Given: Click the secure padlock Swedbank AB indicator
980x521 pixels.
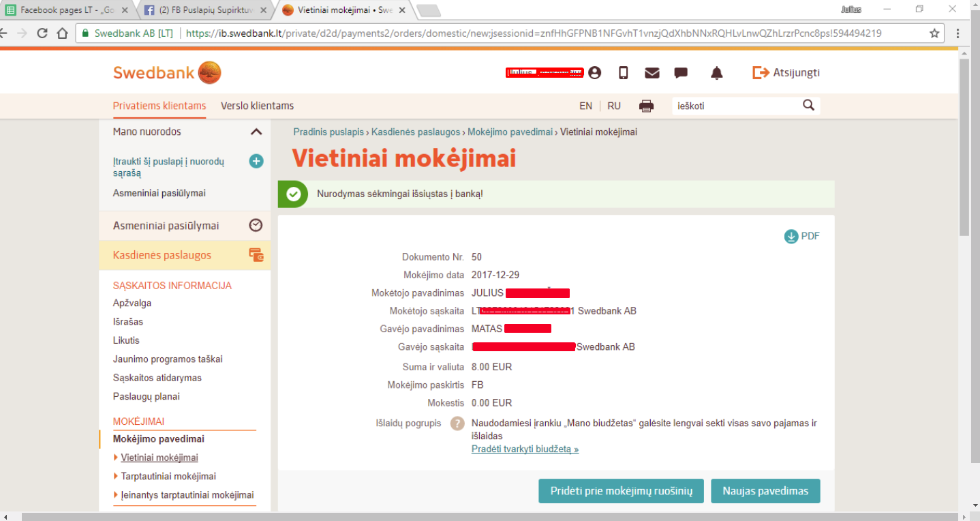Looking at the screenshot, I should point(128,33).
